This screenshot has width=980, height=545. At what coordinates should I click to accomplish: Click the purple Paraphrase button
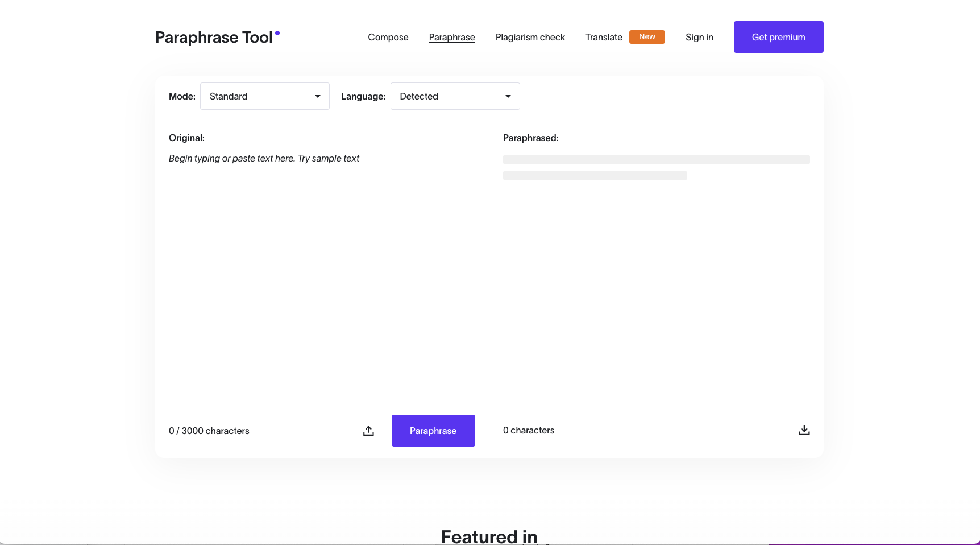pyautogui.click(x=433, y=431)
